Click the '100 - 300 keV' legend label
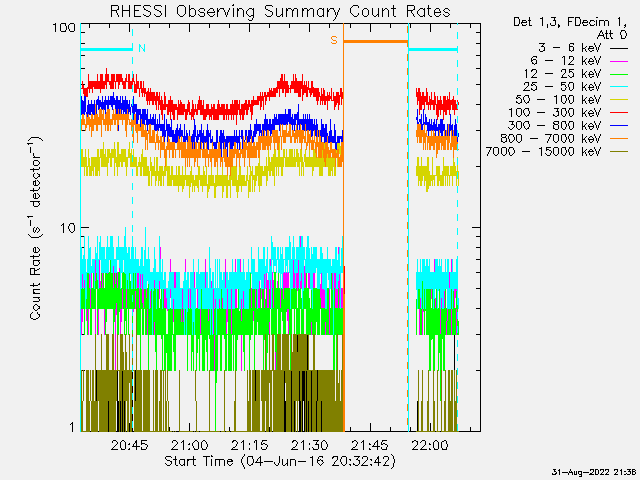The image size is (640, 480). click(555, 113)
